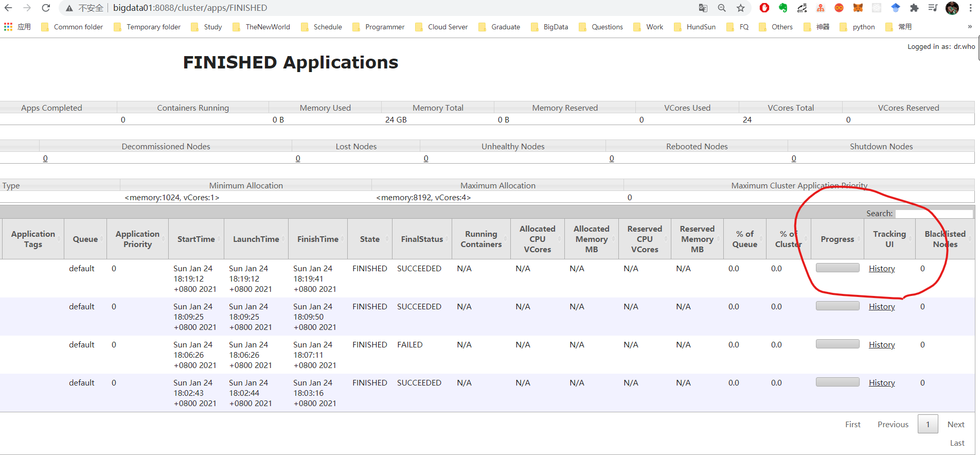
Task: Open the BigData bookmark folder
Action: 549,27
